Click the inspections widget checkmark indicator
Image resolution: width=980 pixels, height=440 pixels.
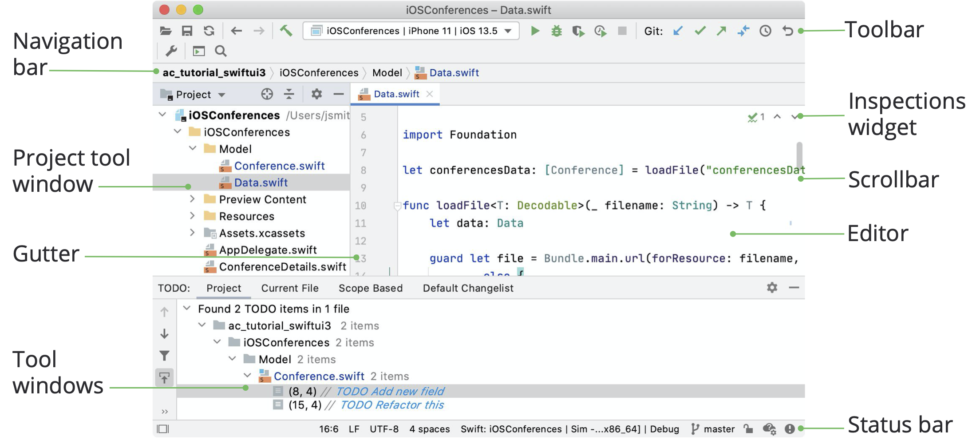756,117
